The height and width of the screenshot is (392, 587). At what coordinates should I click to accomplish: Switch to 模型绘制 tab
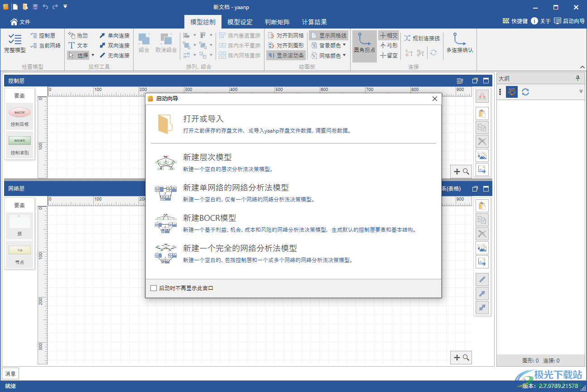[x=202, y=22]
